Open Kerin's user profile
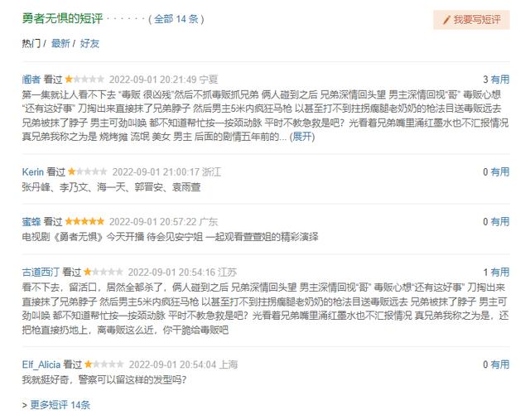Screen dimensions: 530x420 33,171
